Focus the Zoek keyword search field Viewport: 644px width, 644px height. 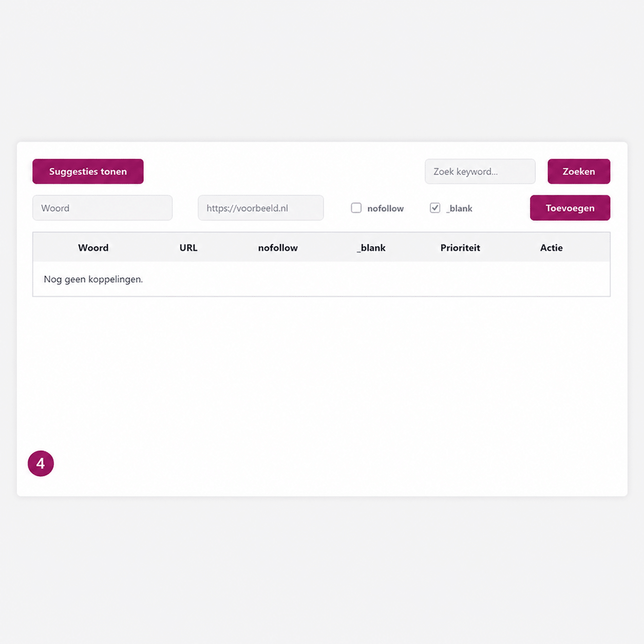tap(480, 172)
